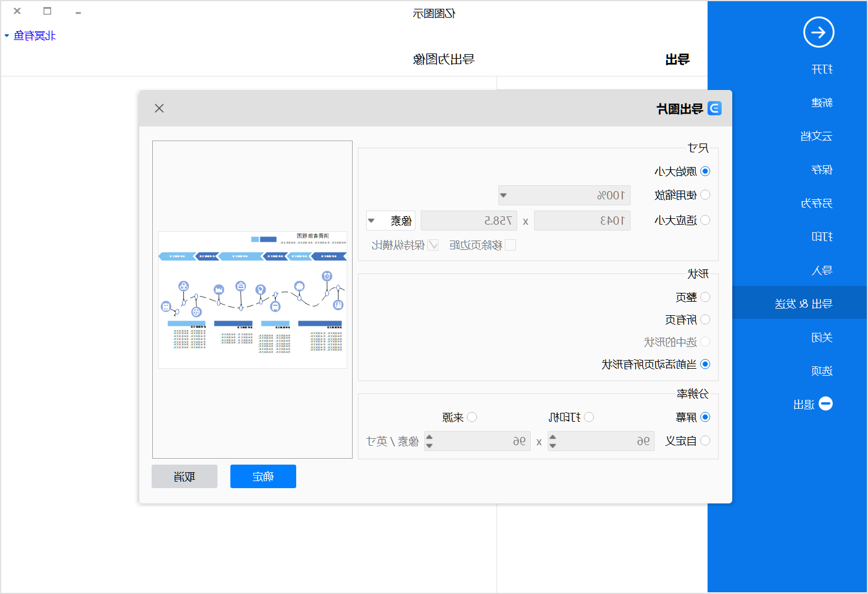Maximize the window using the square button
868x594 pixels.
(48, 11)
